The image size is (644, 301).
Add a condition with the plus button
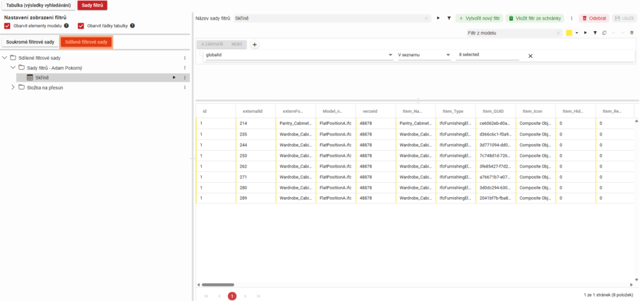pos(255,45)
